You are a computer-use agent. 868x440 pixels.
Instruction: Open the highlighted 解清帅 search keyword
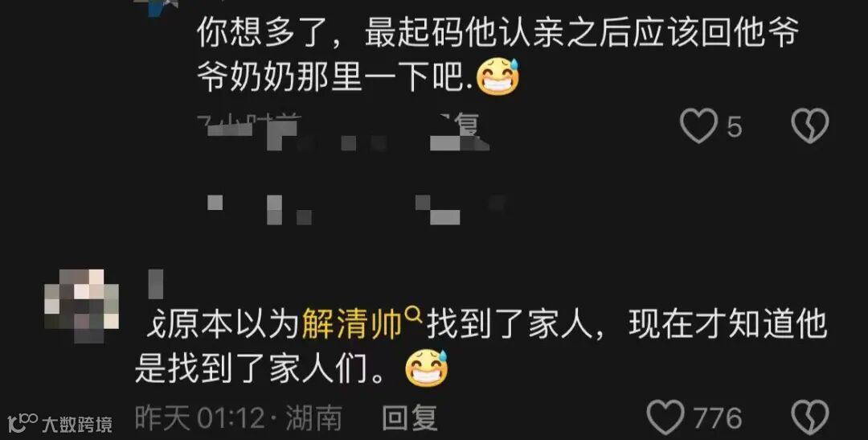(x=351, y=326)
